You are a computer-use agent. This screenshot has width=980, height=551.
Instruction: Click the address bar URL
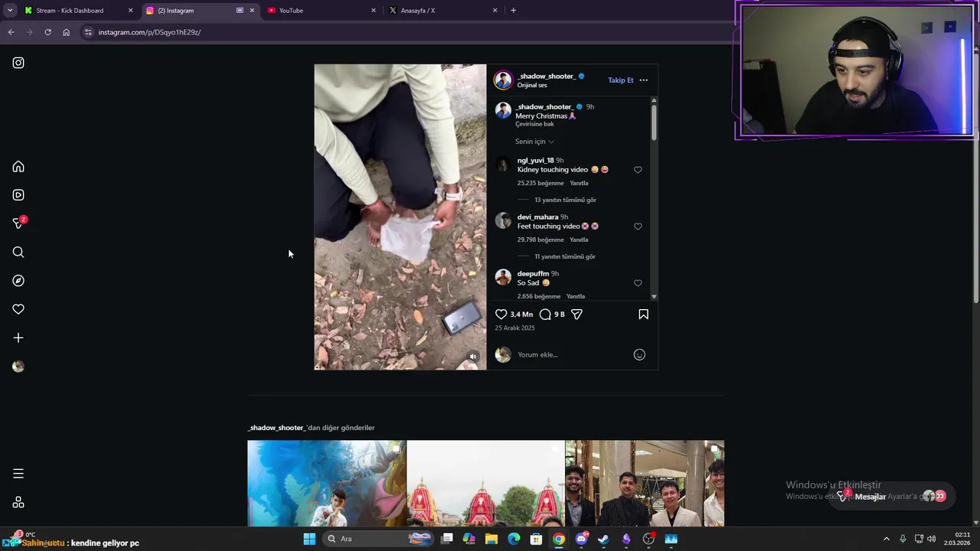pos(149,32)
